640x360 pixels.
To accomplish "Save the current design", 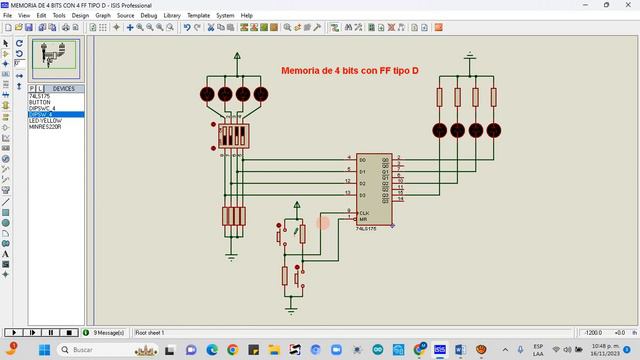I will (29, 27).
